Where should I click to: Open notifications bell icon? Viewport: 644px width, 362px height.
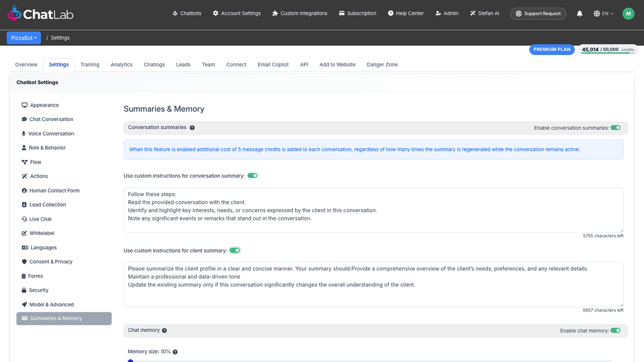[x=580, y=13]
